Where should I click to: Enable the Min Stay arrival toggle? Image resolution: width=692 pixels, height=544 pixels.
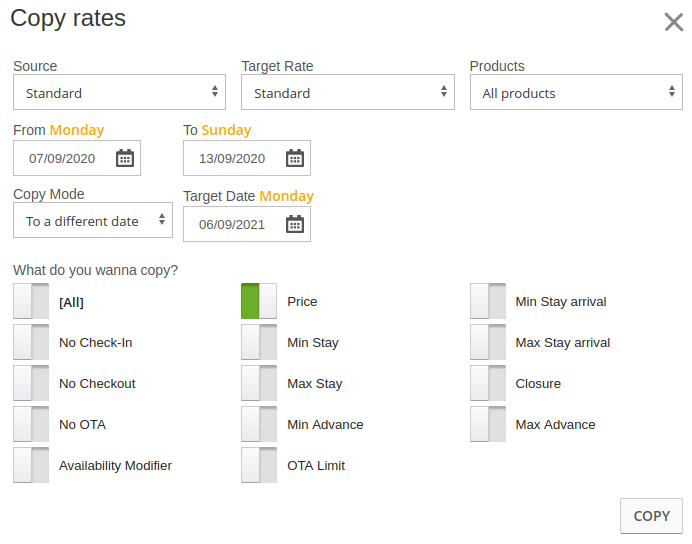(x=488, y=301)
